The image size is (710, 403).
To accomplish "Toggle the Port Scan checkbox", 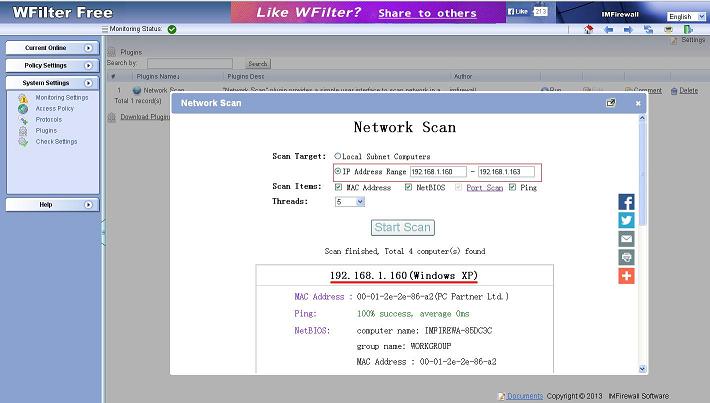I will pos(459,187).
